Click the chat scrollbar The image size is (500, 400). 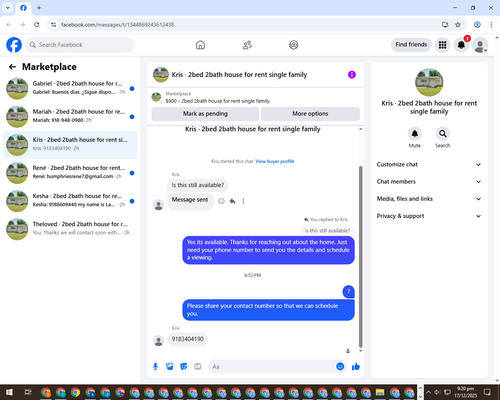coord(360,257)
